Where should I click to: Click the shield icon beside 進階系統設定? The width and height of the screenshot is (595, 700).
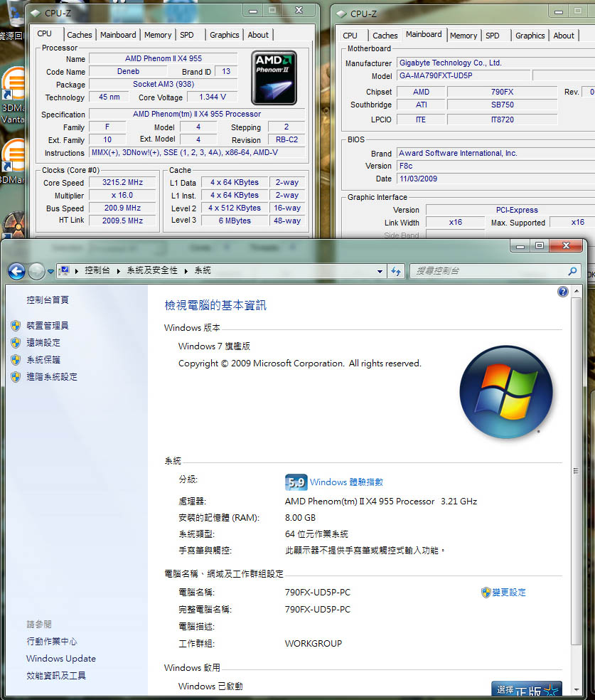[16, 377]
